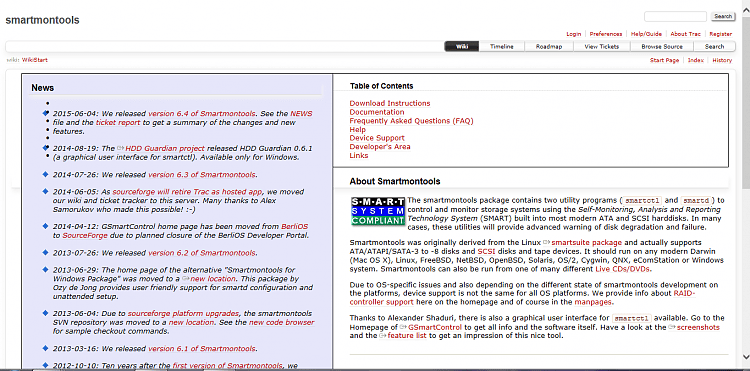
Task: Open the Roadmap tab
Action: click(549, 46)
